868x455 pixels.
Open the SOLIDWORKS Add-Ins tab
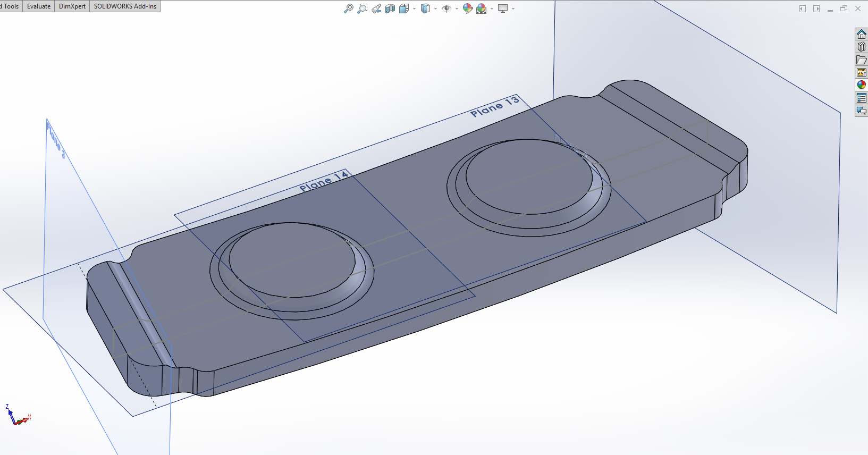pos(125,6)
